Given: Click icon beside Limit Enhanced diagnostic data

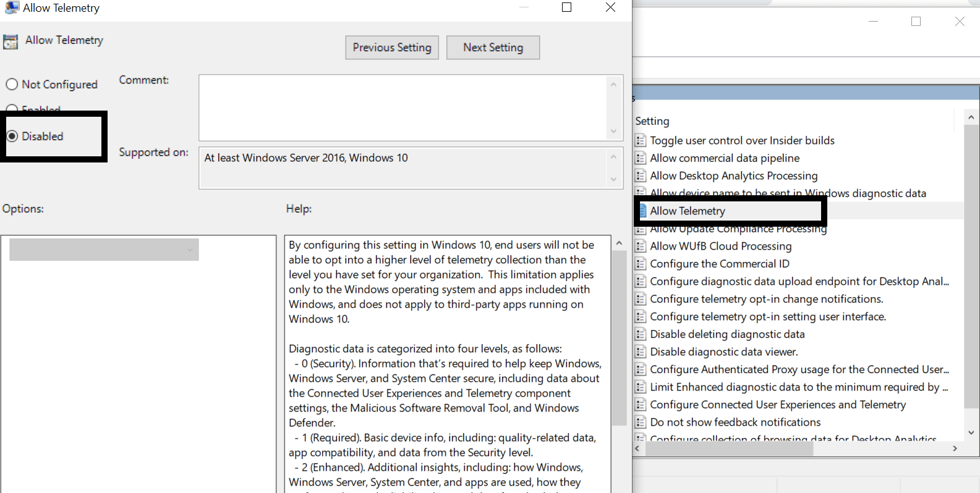Looking at the screenshot, I should click(x=641, y=387).
